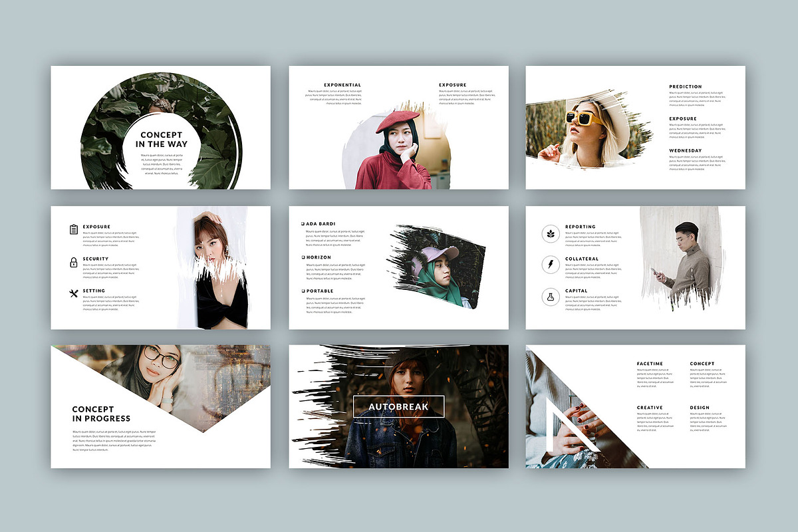The width and height of the screenshot is (798, 532).
Task: Click the paragraph under the SETTING heading
Action: [111, 303]
